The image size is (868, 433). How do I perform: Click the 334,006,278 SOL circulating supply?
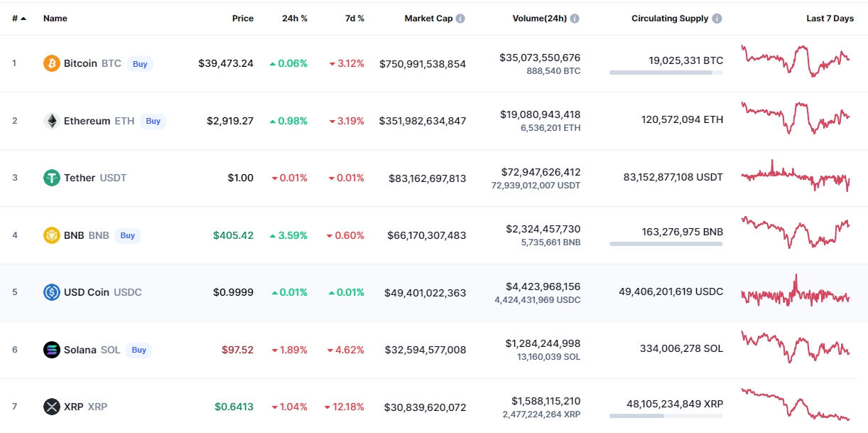(x=682, y=348)
